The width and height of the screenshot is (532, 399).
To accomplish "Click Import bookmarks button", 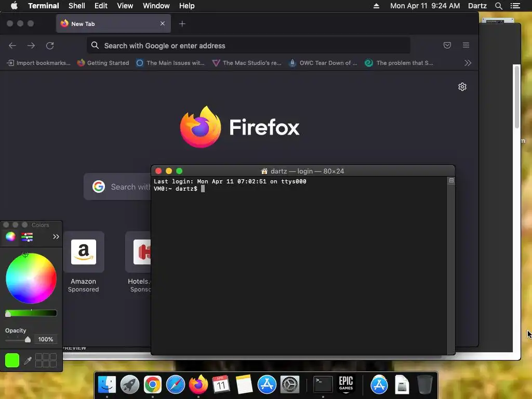I will [38, 63].
